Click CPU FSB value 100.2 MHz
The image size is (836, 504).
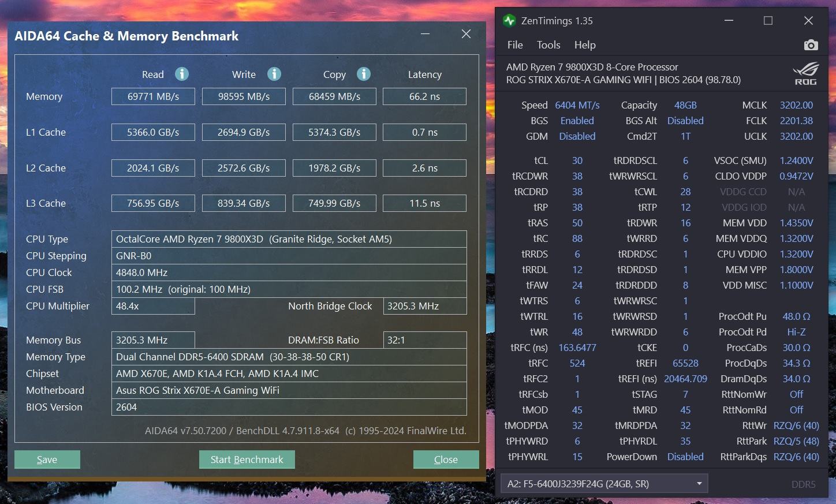[289, 289]
